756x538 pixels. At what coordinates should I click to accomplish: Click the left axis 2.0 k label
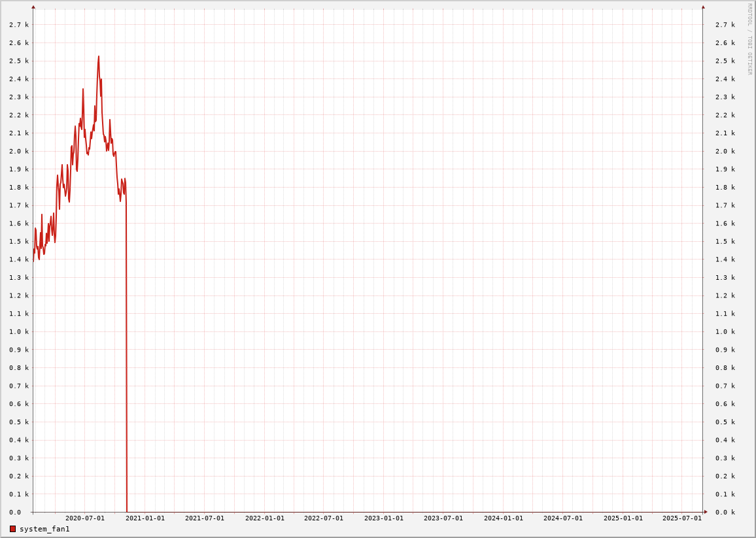tap(19, 152)
